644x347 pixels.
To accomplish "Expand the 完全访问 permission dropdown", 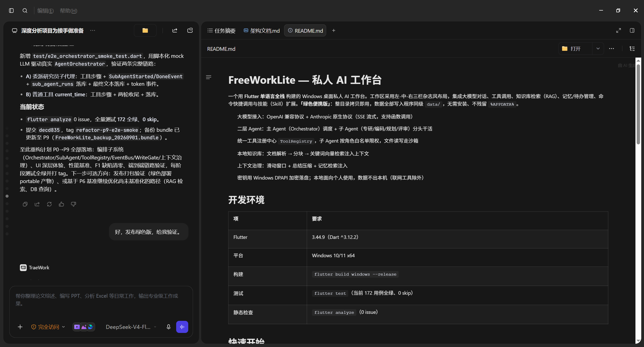I will click(48, 327).
